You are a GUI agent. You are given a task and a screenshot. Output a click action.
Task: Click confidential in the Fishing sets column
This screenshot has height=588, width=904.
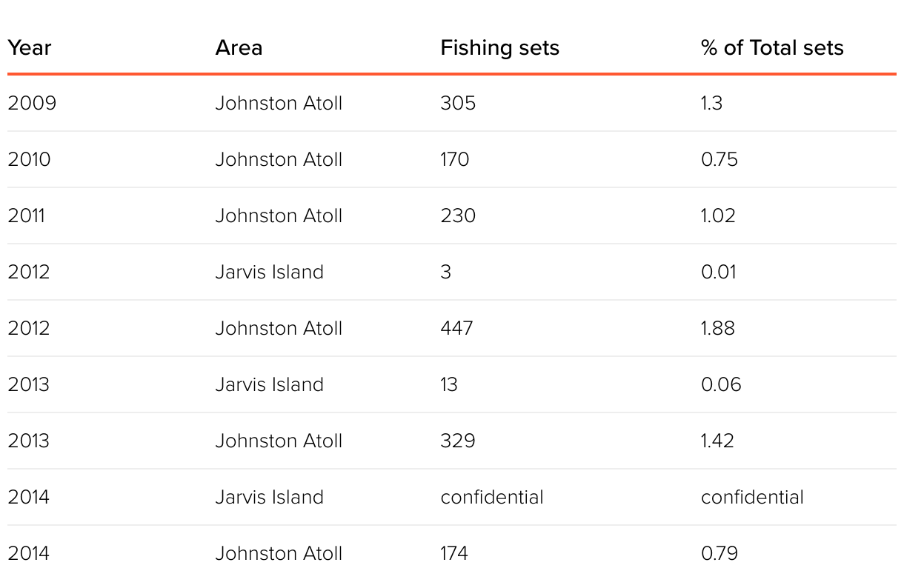[x=491, y=497]
